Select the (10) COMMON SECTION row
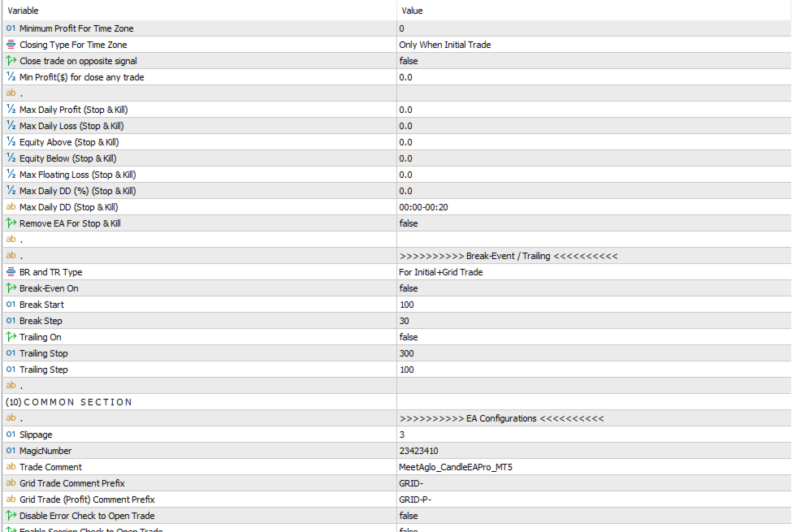 (x=69, y=402)
